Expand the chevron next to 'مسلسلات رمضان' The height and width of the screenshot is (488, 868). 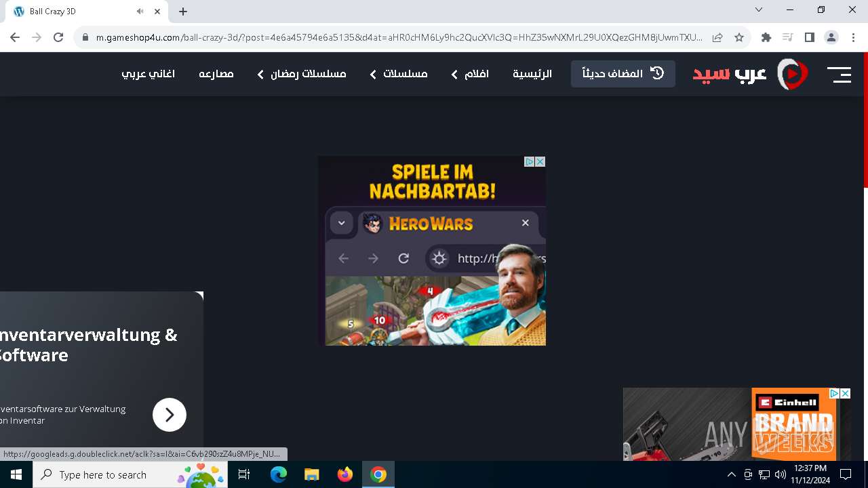pyautogui.click(x=260, y=75)
